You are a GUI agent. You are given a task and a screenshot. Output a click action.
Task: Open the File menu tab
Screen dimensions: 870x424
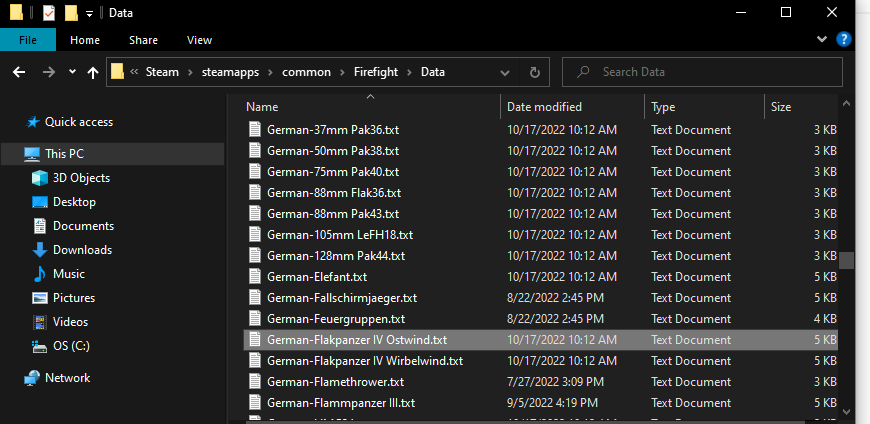28,40
